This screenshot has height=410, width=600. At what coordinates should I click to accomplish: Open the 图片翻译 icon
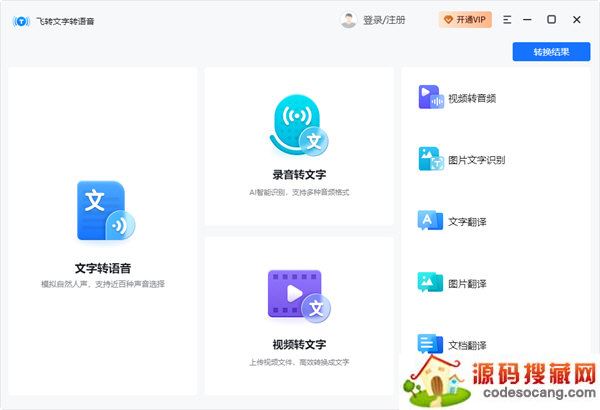pyautogui.click(x=430, y=283)
